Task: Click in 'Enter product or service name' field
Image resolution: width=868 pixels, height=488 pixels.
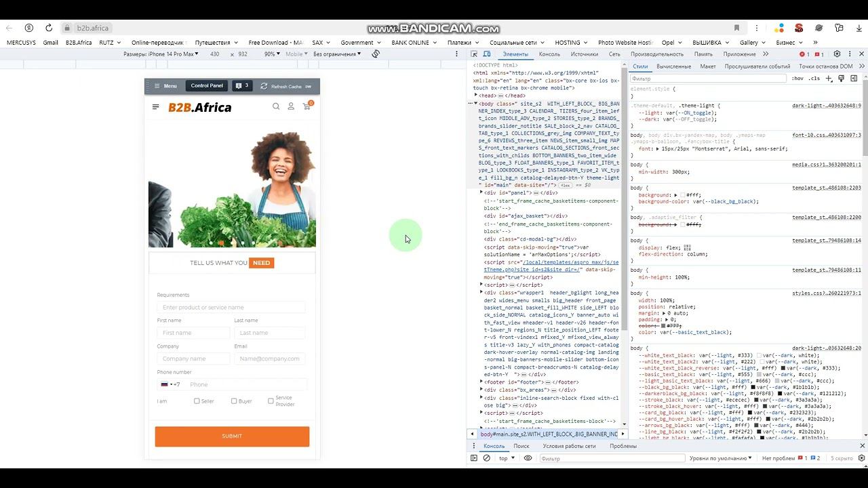Action: [231, 307]
